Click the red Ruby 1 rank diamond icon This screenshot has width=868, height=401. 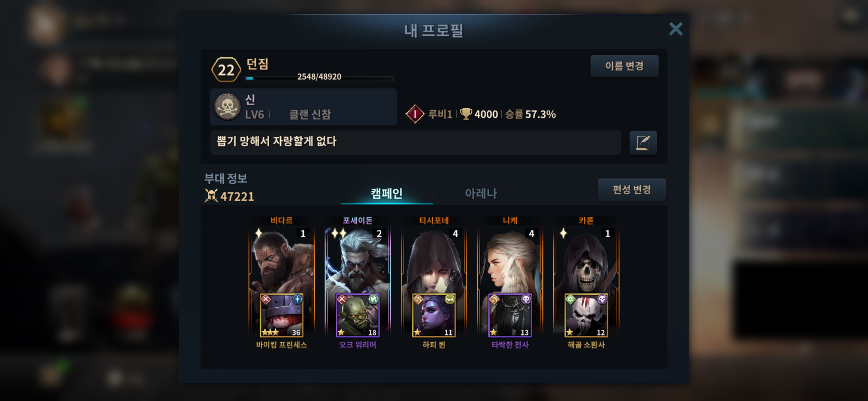click(x=415, y=114)
